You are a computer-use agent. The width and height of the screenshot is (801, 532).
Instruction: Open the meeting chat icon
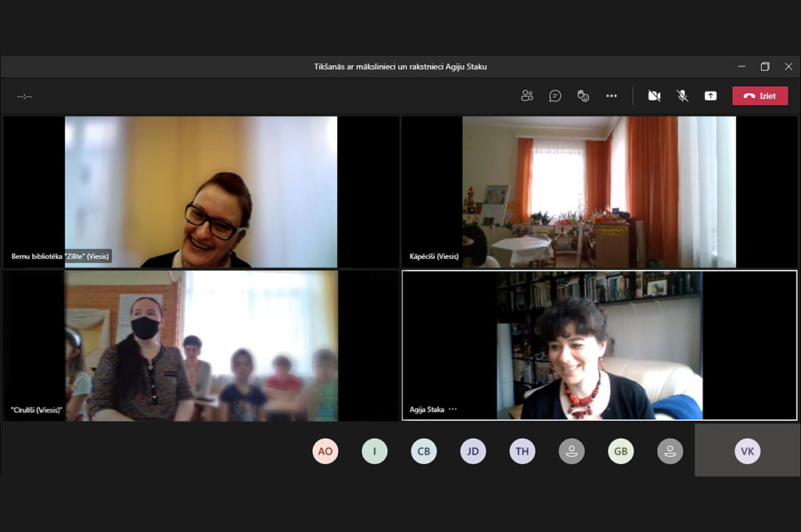tap(555, 95)
